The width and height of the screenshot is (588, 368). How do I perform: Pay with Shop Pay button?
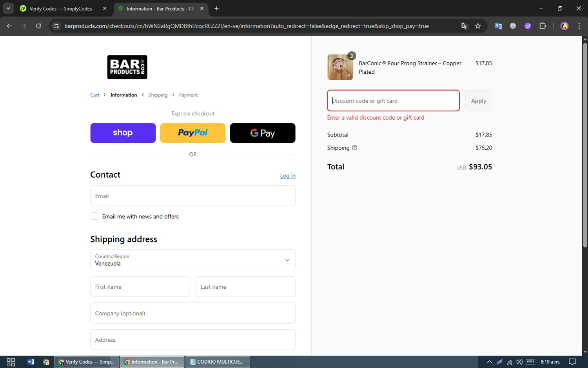(x=123, y=133)
